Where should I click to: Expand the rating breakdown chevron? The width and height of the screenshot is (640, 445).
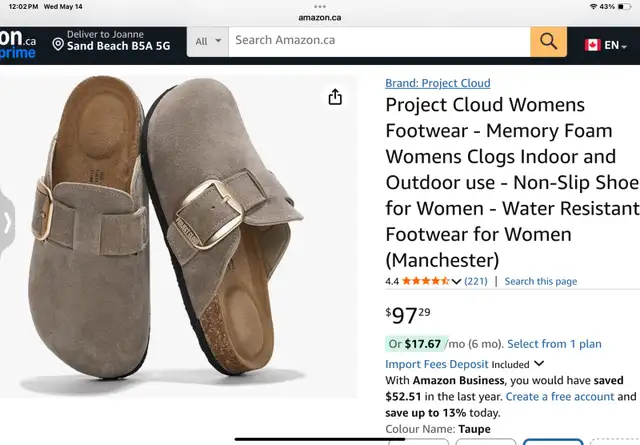point(456,281)
